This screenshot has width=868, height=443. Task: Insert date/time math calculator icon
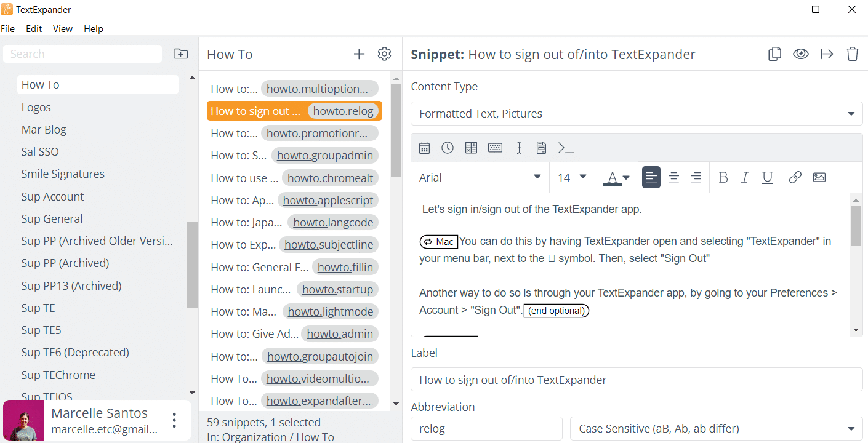471,148
